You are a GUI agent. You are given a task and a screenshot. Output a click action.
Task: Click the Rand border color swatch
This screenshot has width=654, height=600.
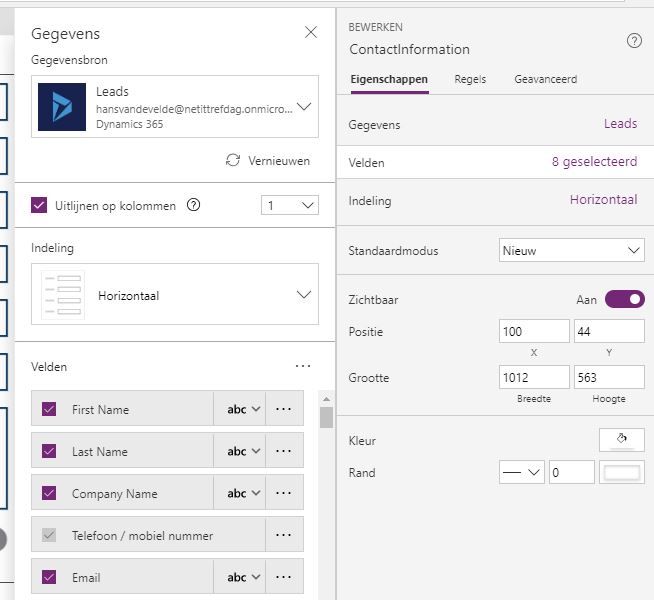coord(621,472)
